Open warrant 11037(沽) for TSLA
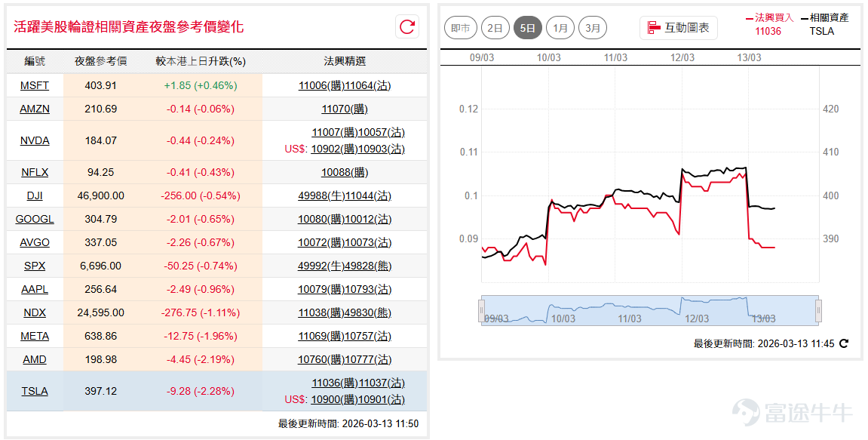 point(382,383)
